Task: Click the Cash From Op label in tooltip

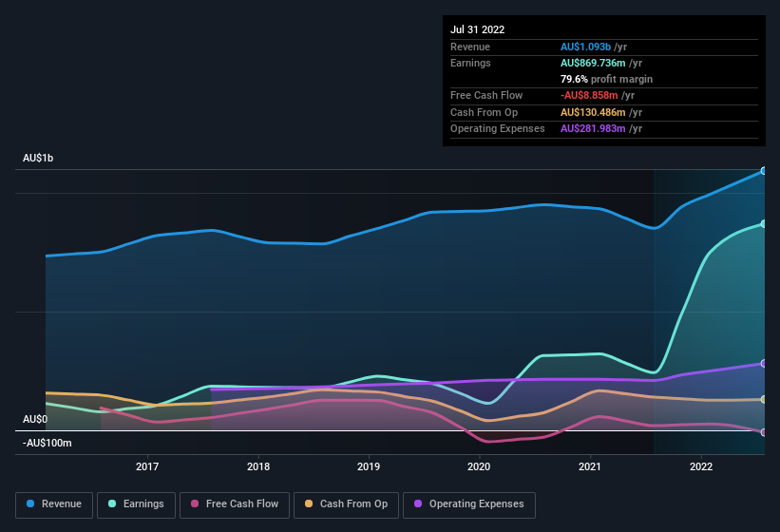Action: coord(484,112)
